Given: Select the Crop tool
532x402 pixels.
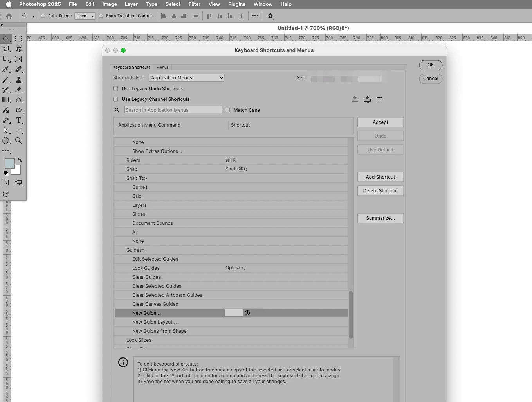Looking at the screenshot, I should coord(5,59).
